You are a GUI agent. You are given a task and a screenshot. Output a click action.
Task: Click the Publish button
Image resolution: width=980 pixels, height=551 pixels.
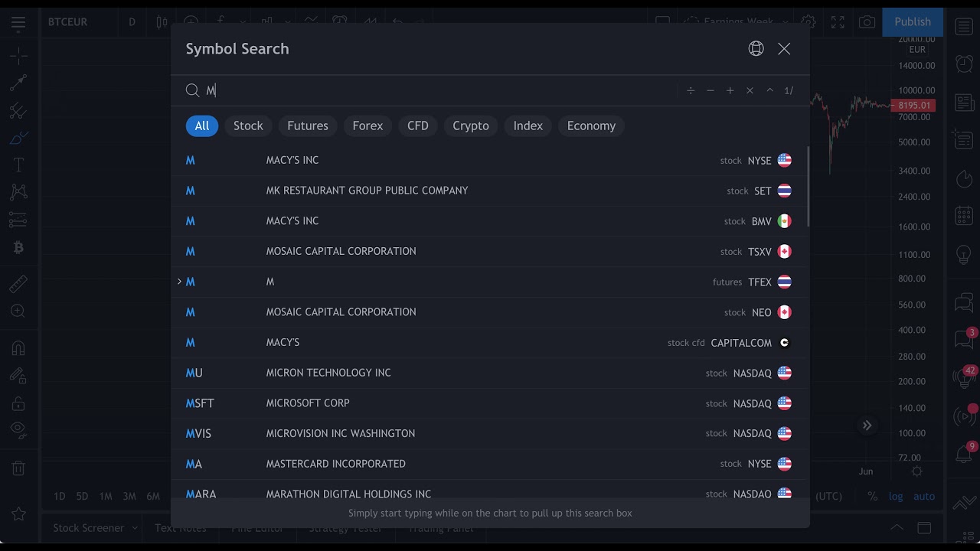(913, 22)
